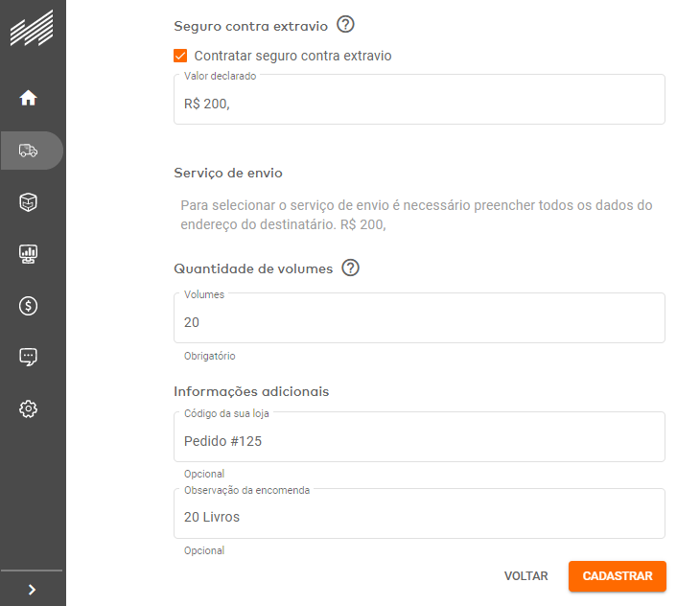Click the Serviço de envio information message
The image size is (700, 606).
point(417,215)
